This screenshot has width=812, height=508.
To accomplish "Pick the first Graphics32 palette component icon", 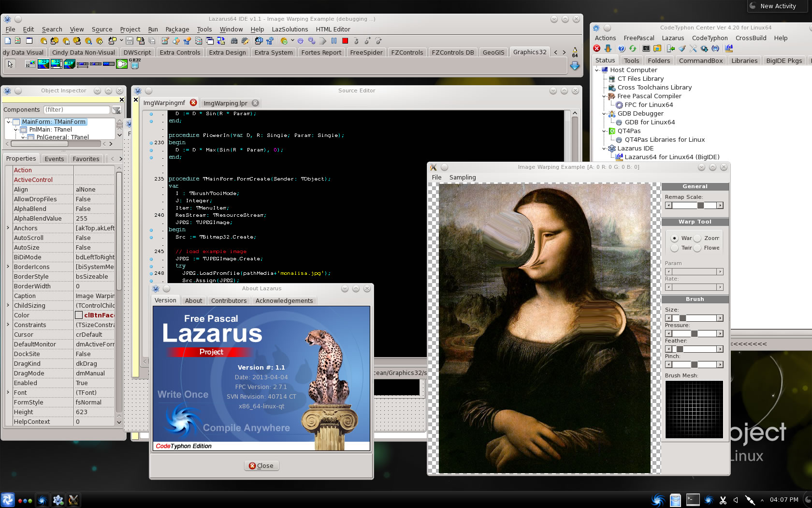I will [x=30, y=63].
